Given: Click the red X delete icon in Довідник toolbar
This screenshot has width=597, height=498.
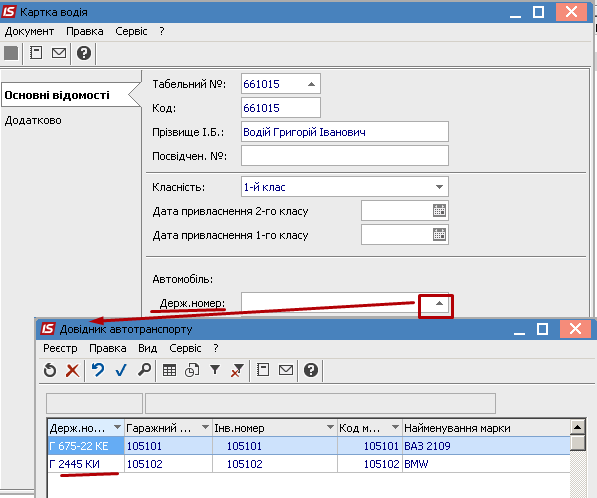Looking at the screenshot, I should (x=72, y=370).
